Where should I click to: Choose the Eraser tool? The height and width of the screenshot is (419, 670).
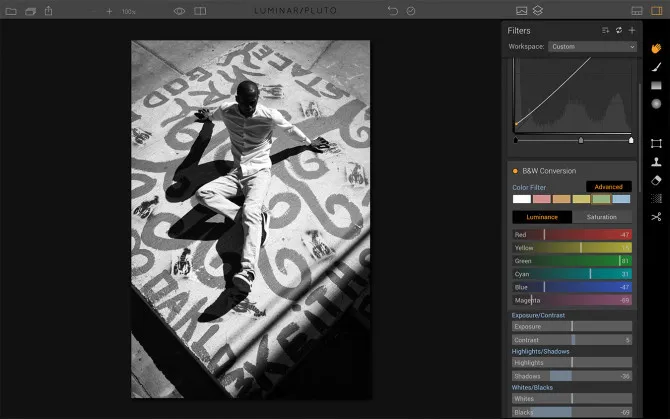656,180
